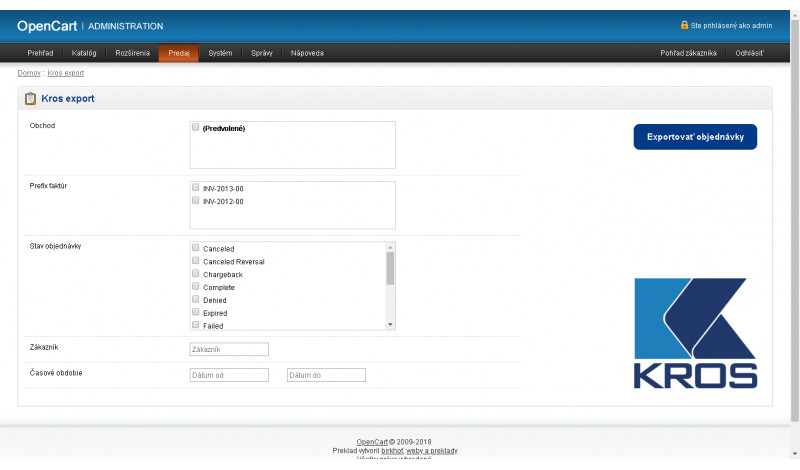The width and height of the screenshot is (800, 470).
Task: Check the (Predvolené) store checkbox
Action: pyautogui.click(x=195, y=127)
